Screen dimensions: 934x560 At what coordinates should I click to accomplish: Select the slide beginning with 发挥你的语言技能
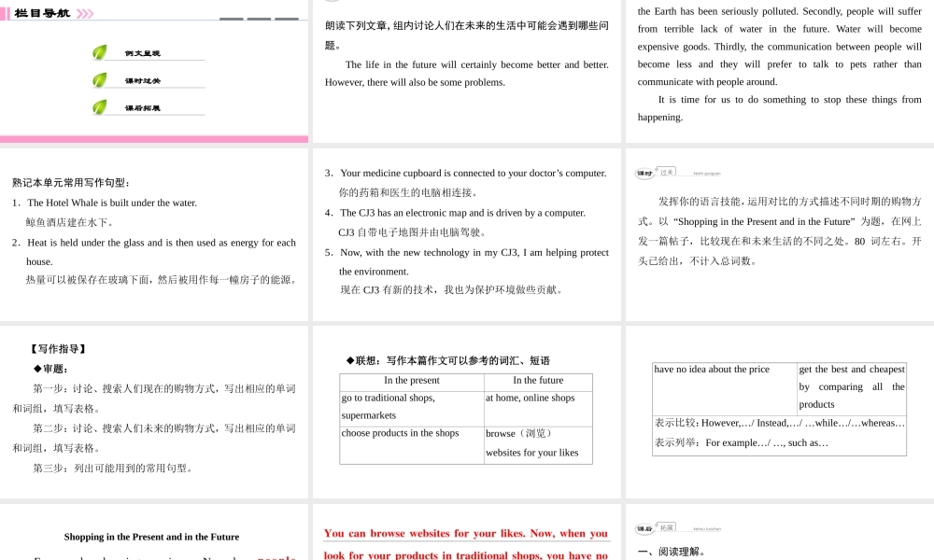point(780,235)
